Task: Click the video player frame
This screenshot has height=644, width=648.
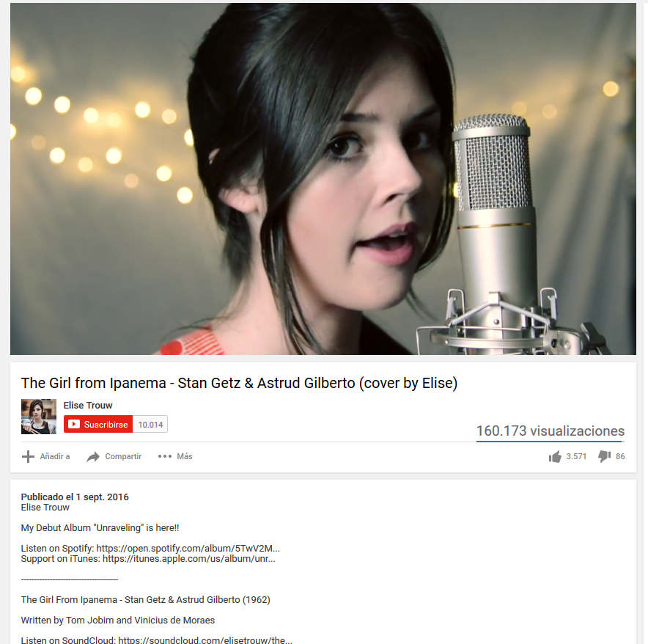Action: [x=323, y=179]
